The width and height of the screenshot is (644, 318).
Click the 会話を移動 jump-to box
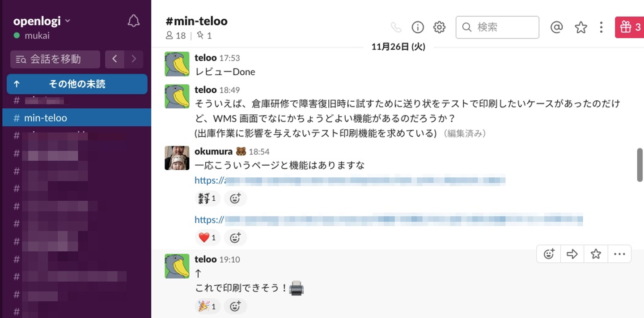pyautogui.click(x=55, y=59)
